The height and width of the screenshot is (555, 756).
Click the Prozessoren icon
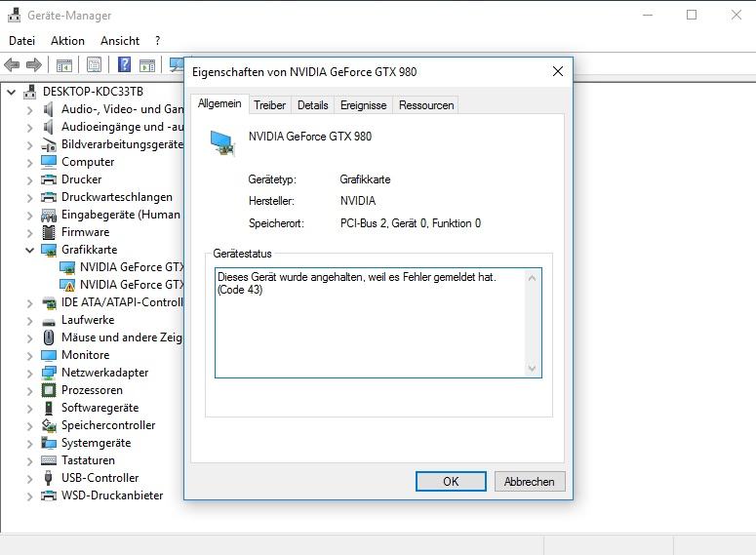[x=49, y=390]
